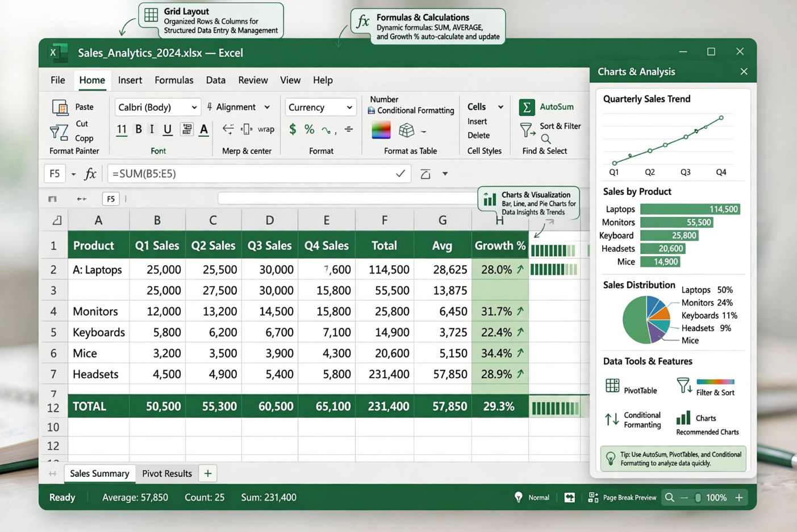Click the Filter & Sort funnel icon in panel
Viewport: 797px width, 532px height.
click(x=685, y=386)
